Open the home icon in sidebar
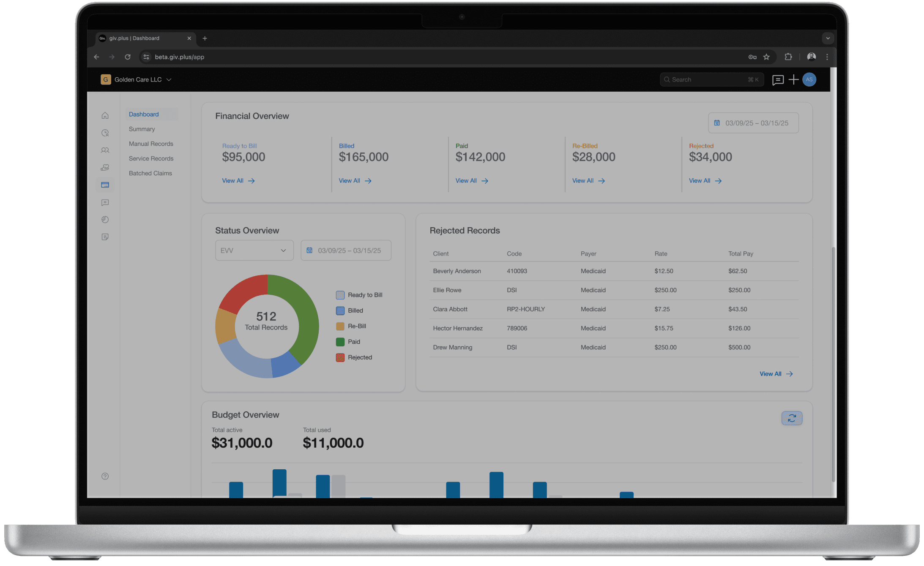Viewport: 924px width, 566px height. [105, 115]
